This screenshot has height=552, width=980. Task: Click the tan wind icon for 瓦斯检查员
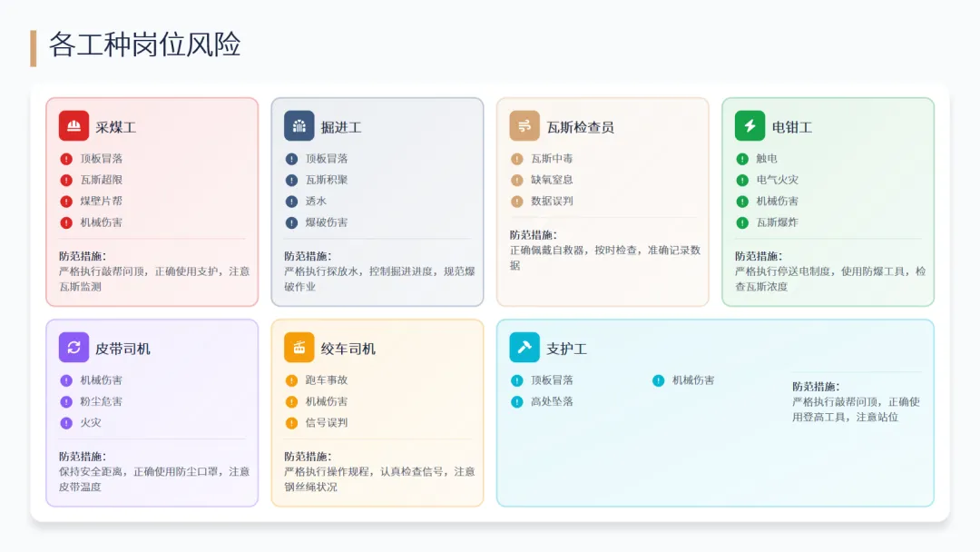(524, 126)
